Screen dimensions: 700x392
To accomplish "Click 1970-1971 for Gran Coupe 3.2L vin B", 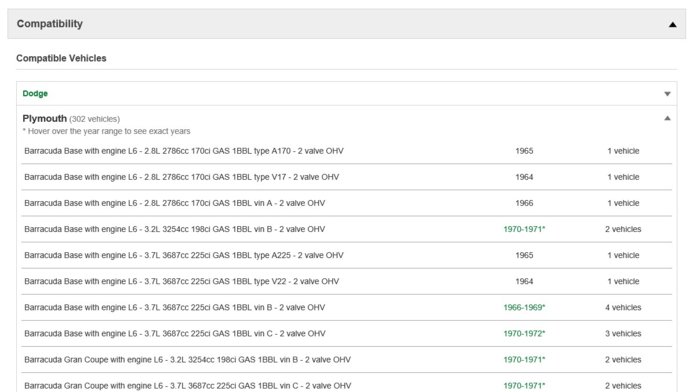I will [524, 359].
